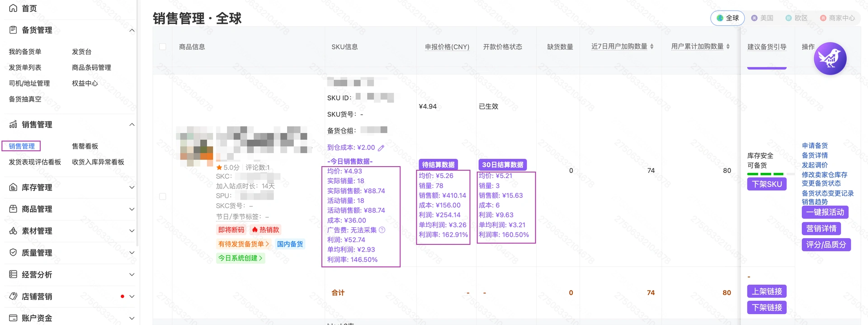Expand the 商品管理 chevron

pos(132,209)
